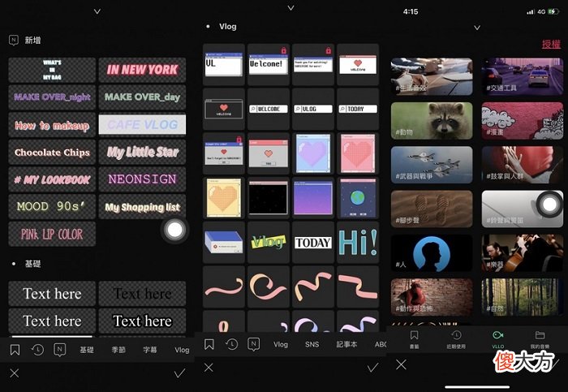Switch to 字幕 tab in text panel
The height and width of the screenshot is (392, 568).
(150, 350)
